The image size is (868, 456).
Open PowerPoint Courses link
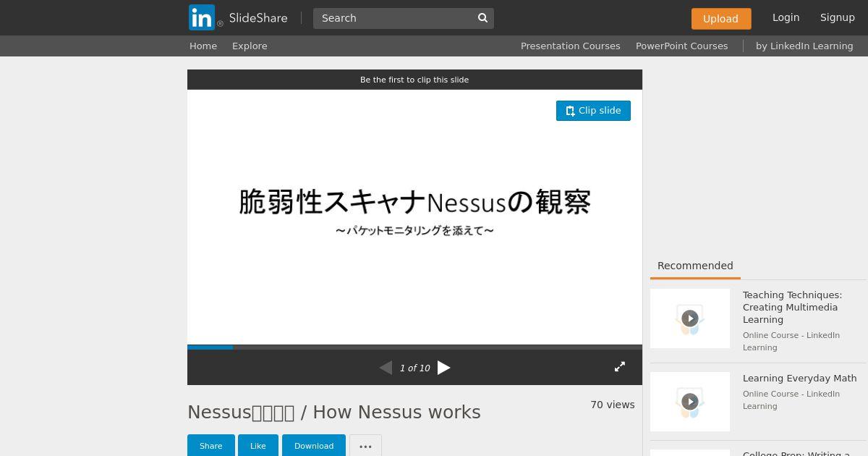click(682, 46)
